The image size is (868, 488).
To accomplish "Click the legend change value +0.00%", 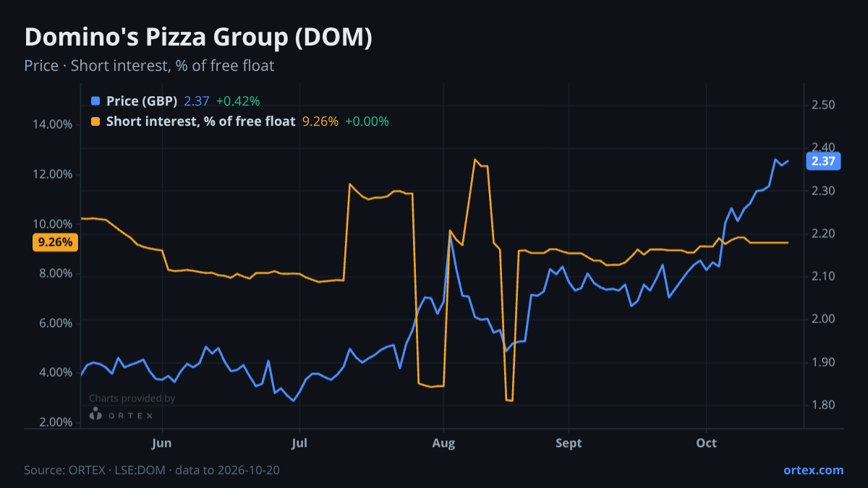I will pos(367,121).
